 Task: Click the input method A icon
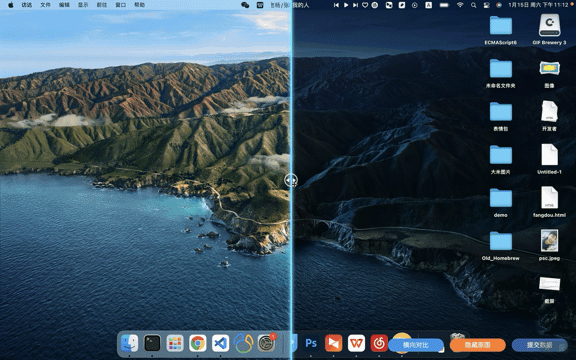coord(428,5)
